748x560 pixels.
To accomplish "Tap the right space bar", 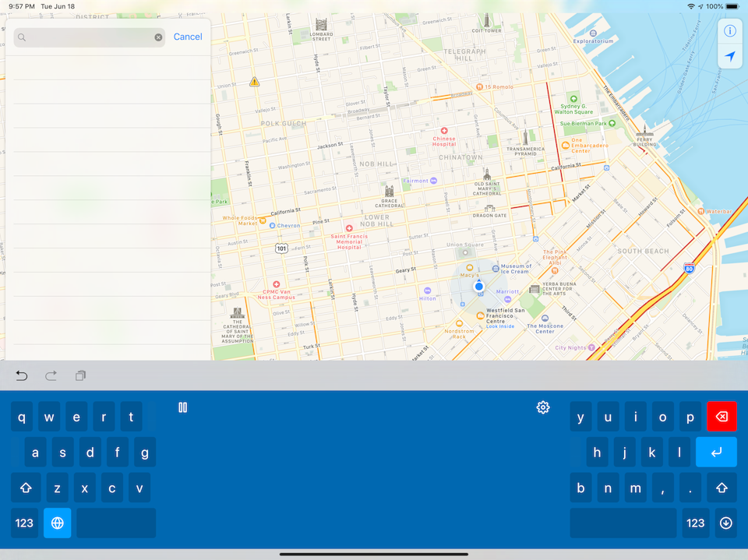I will (623, 523).
